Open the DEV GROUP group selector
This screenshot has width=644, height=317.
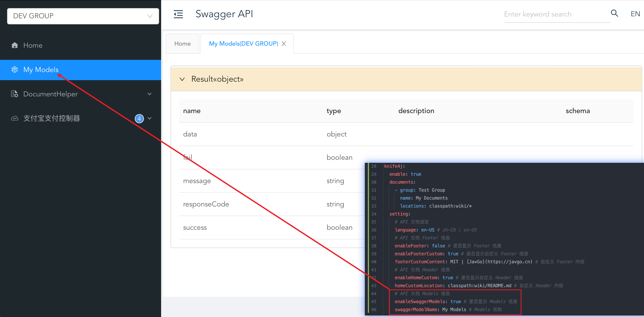pyautogui.click(x=83, y=16)
